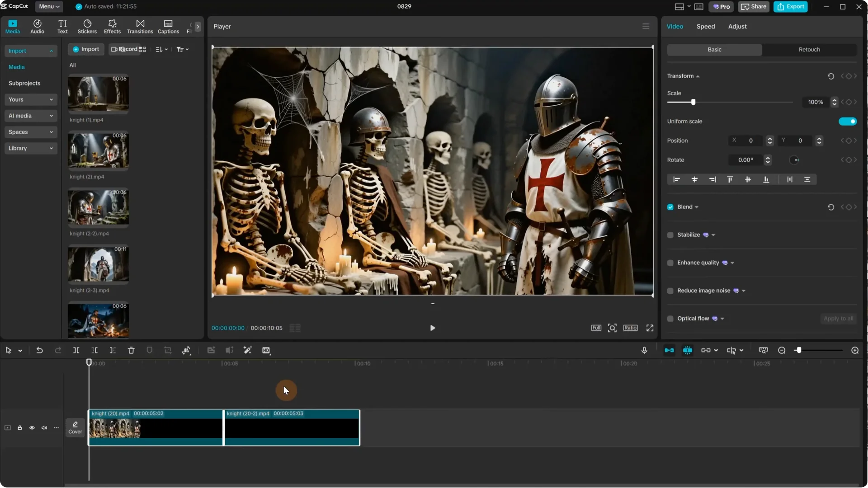Switch to the Speed tab
This screenshot has height=488, width=868.
706,26
